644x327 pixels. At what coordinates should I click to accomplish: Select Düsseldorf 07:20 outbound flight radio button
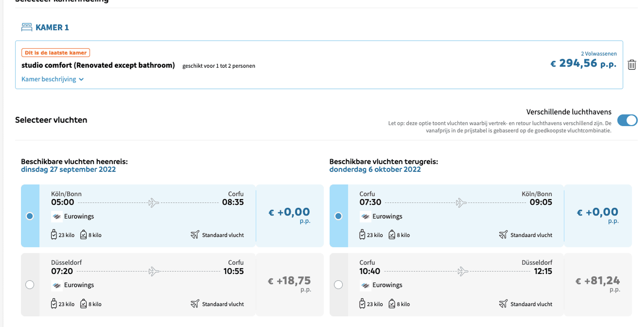click(x=30, y=285)
